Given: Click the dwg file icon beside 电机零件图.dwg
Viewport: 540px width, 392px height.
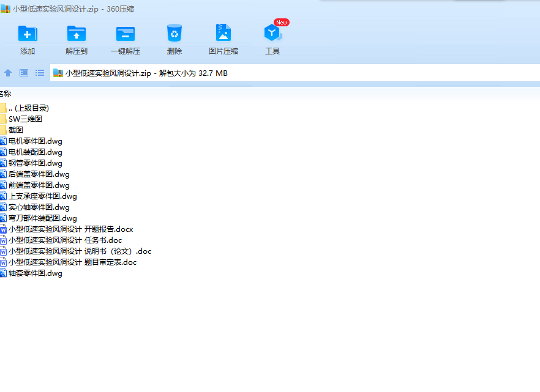Looking at the screenshot, I should coord(3,141).
